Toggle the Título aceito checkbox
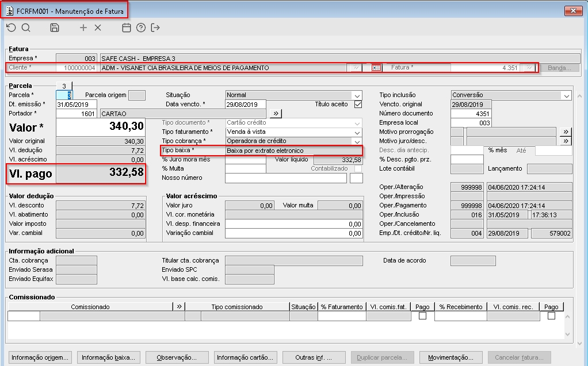The width and height of the screenshot is (588, 366). coord(358,104)
